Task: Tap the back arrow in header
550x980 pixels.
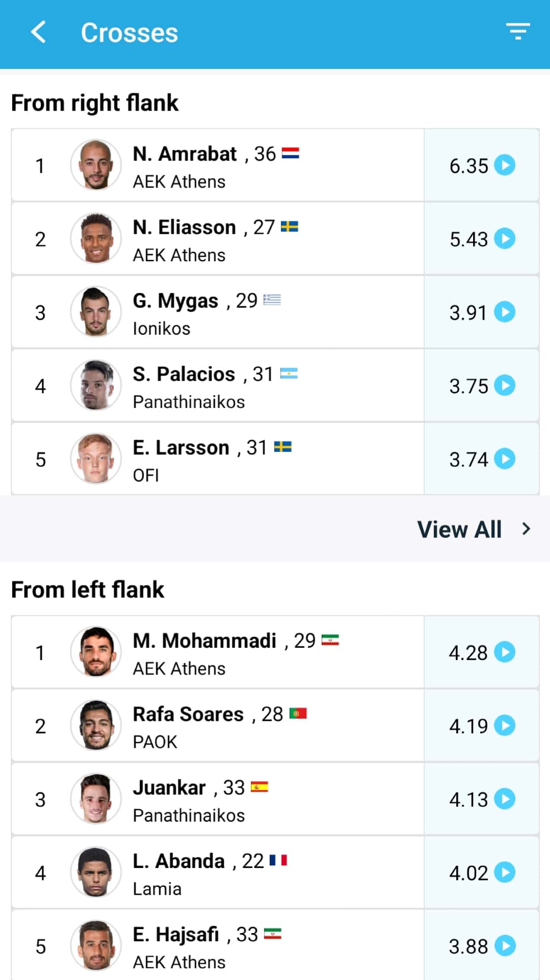Action: (x=39, y=33)
